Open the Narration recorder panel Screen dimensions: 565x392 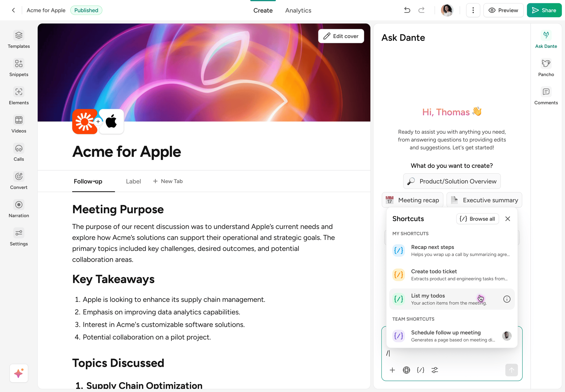(x=19, y=209)
